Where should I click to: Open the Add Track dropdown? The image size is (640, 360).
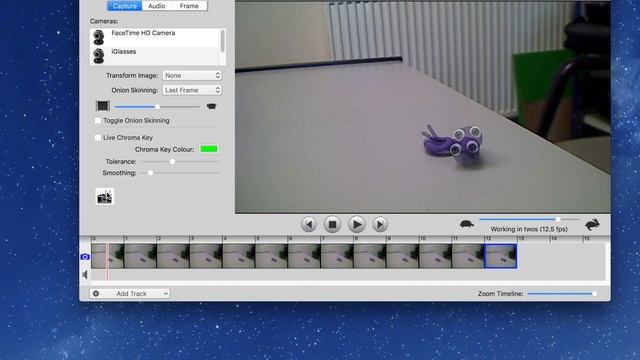click(x=130, y=293)
